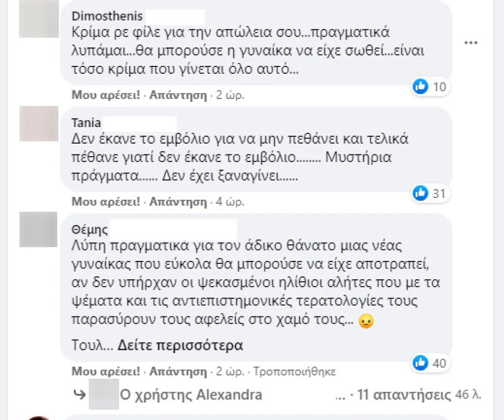Click the thumbs-up reaction badge showing 10 likes
Screen dimensions: 504x420
pos(430,86)
